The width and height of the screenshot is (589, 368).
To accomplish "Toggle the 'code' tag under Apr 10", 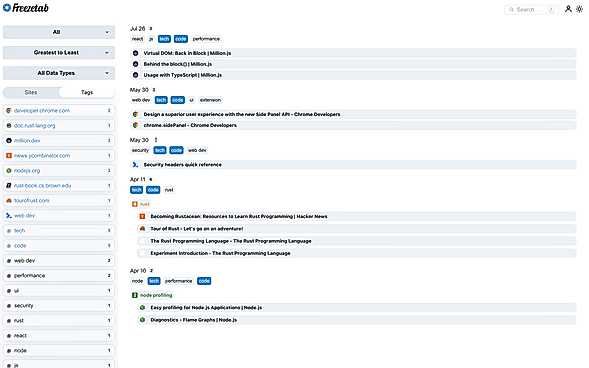I will click(204, 281).
